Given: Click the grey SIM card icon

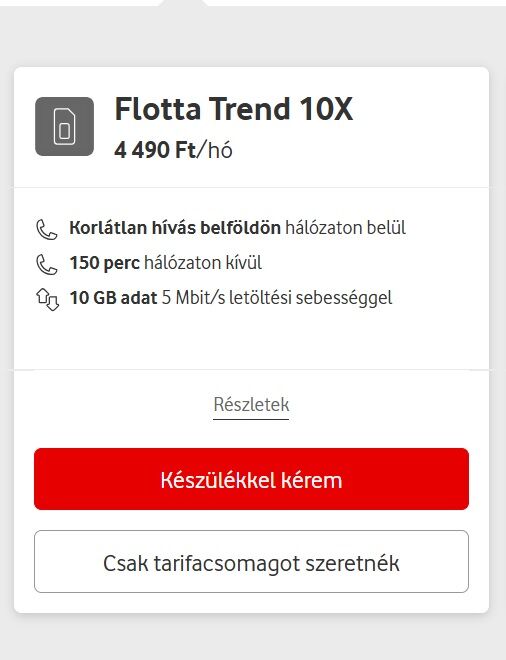Looking at the screenshot, I should 64,127.
